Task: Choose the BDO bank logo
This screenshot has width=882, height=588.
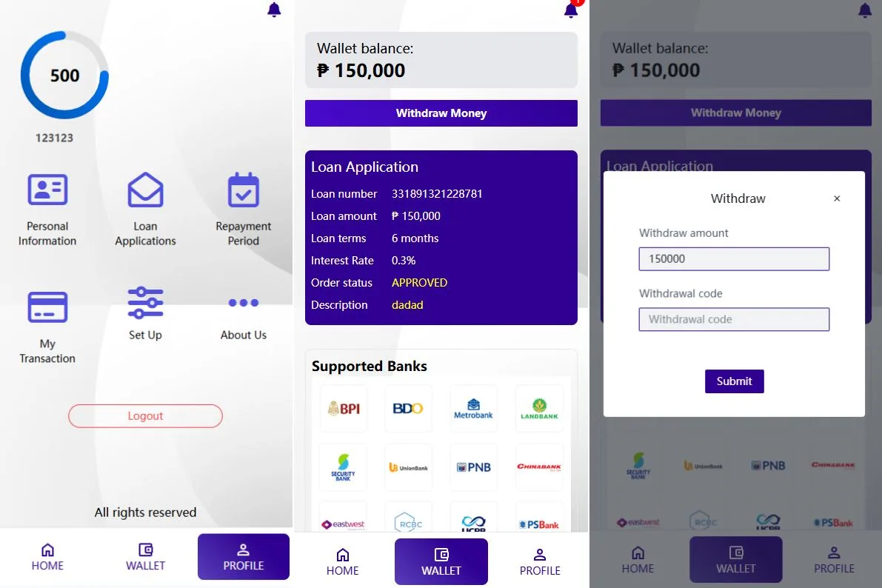Action: [x=408, y=408]
